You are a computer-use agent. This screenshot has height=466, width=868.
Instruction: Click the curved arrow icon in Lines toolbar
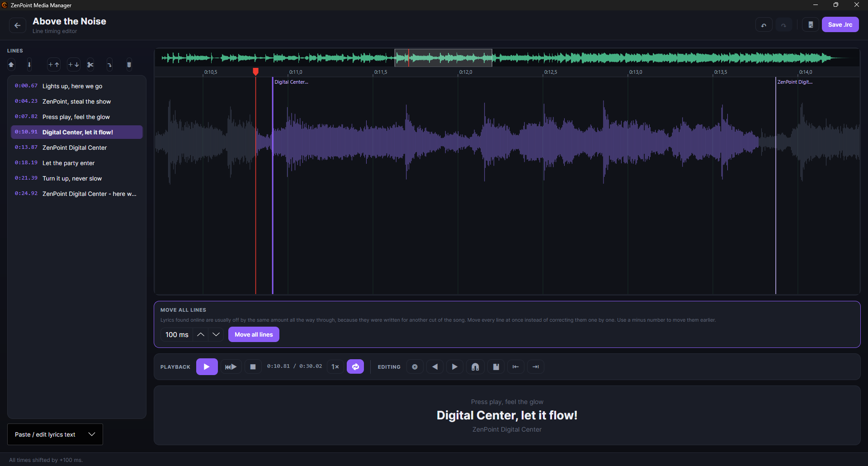(x=109, y=65)
